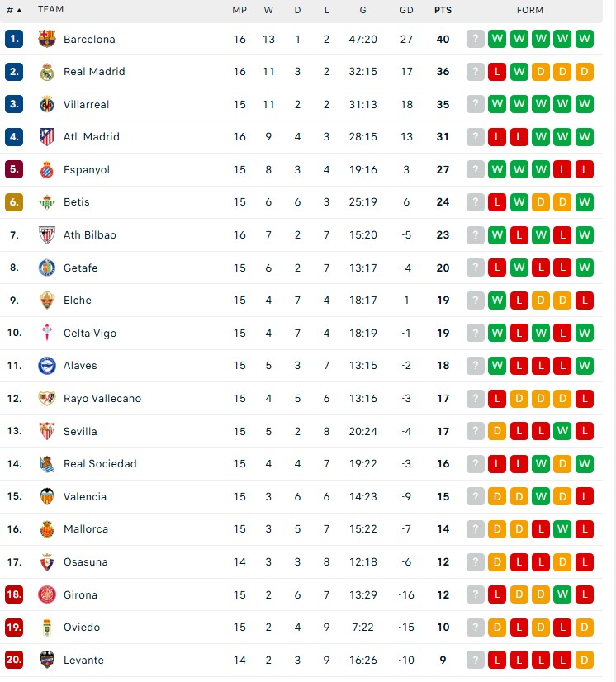Image resolution: width=616 pixels, height=682 pixels.
Task: Open Barcelona's upcoming match indicator
Action: point(475,39)
